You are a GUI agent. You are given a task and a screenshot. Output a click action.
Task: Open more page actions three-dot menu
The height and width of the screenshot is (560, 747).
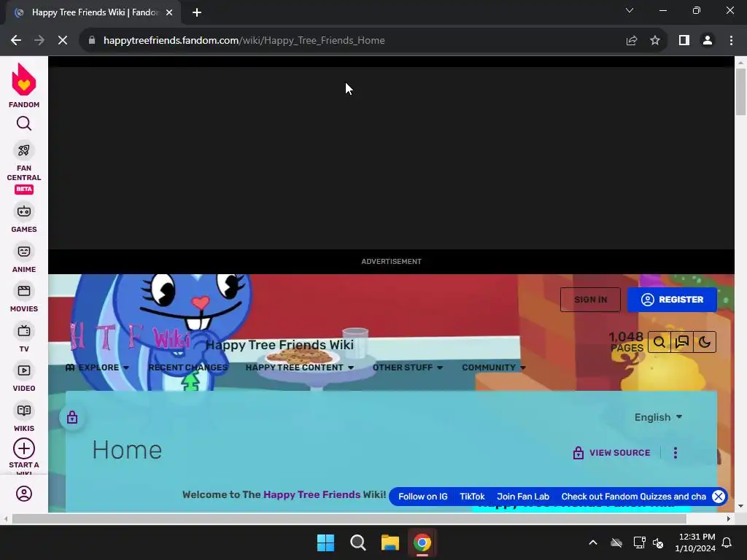click(x=675, y=453)
